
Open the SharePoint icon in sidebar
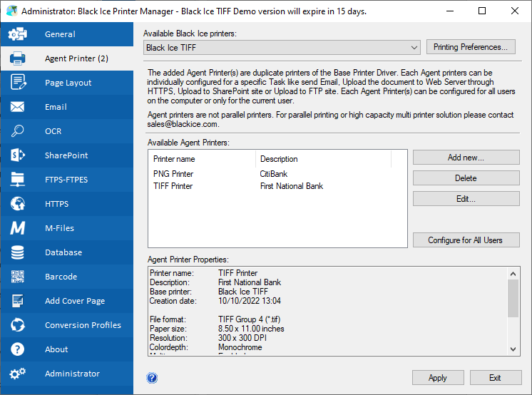point(18,155)
